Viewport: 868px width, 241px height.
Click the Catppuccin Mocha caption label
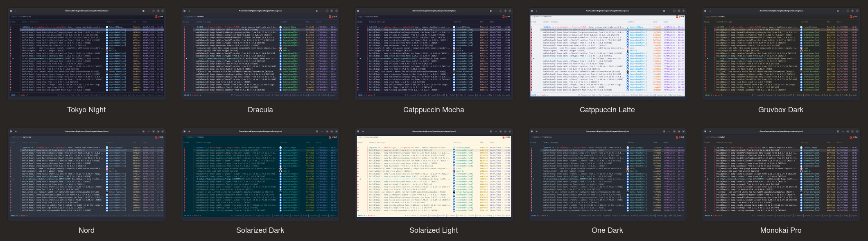click(434, 110)
